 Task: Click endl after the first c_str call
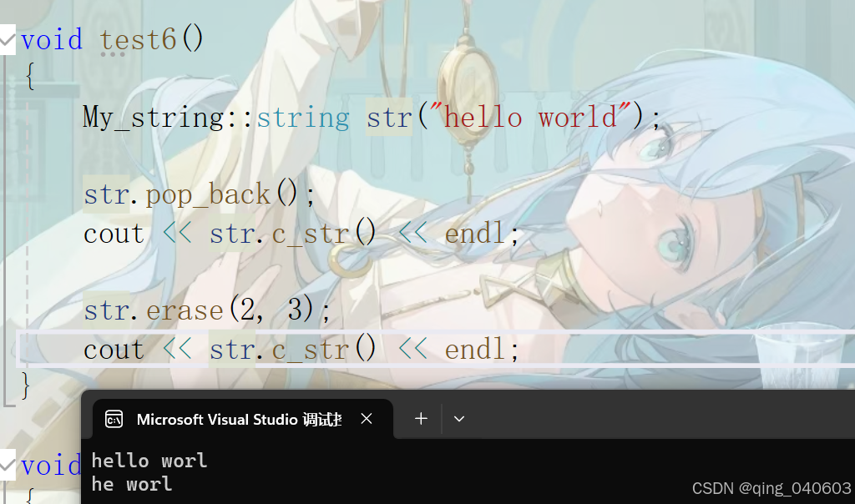[475, 233]
